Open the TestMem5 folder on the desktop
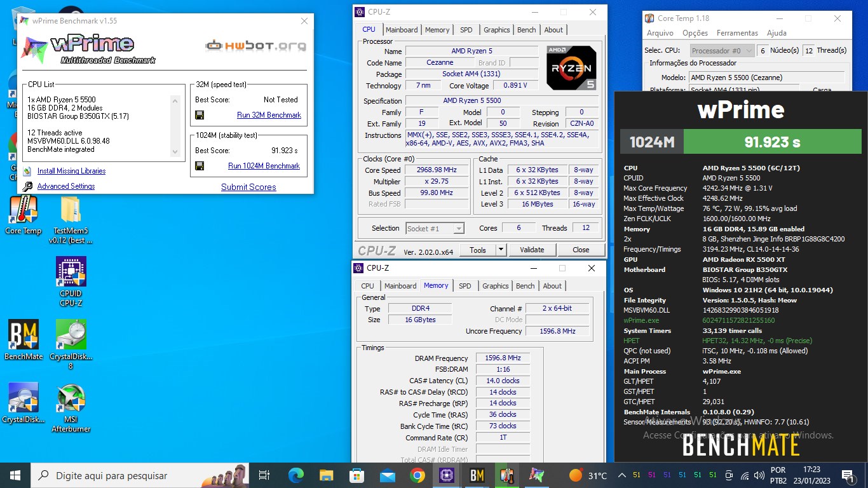 coord(71,220)
